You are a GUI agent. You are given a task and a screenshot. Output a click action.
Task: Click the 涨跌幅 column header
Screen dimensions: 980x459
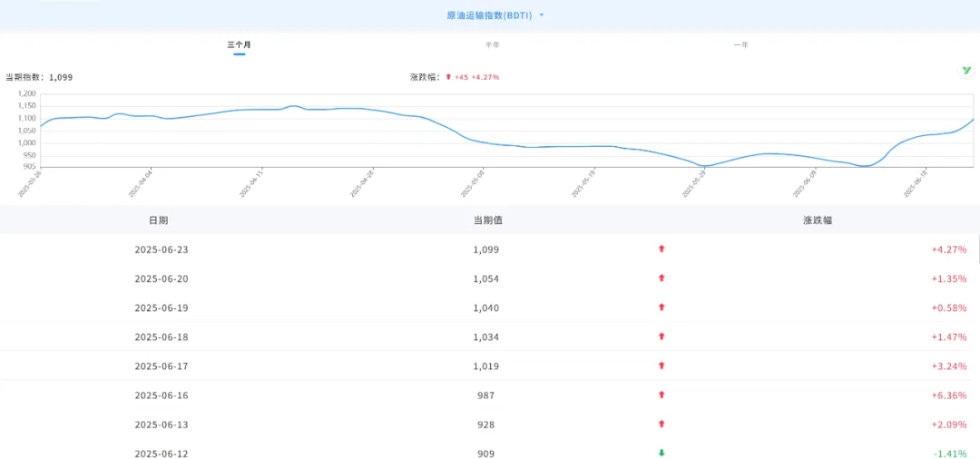tap(817, 220)
